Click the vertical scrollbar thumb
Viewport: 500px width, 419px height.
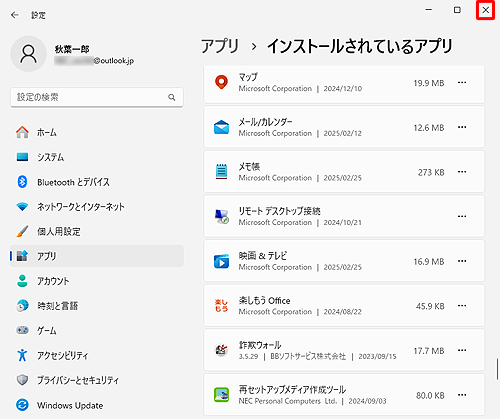(498, 369)
